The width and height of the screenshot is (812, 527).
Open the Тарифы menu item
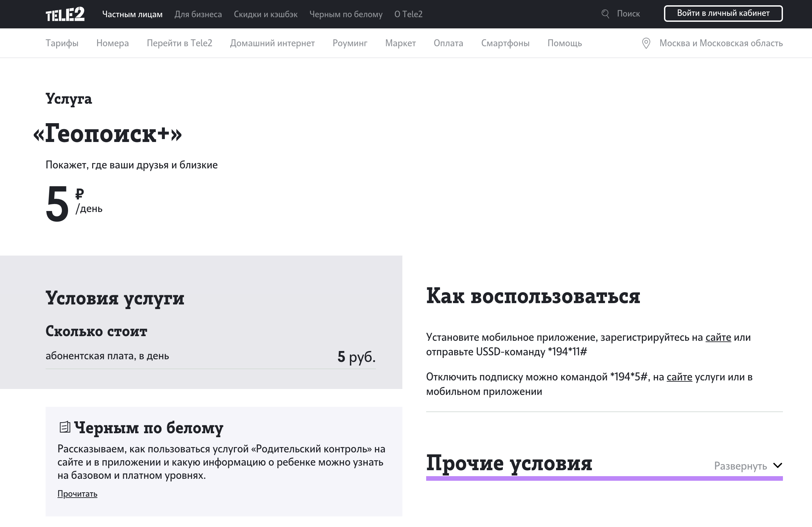coord(62,43)
